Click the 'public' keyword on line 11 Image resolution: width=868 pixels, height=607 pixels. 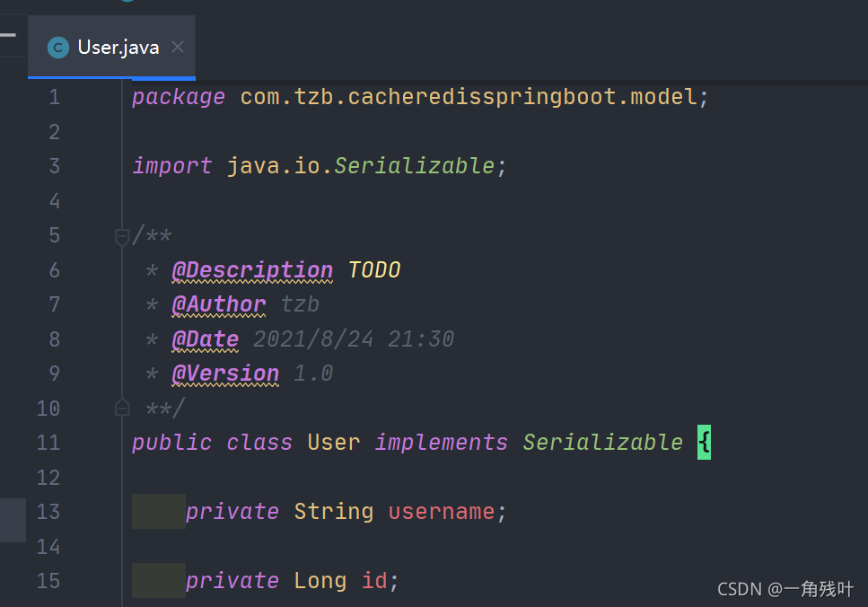(171, 443)
